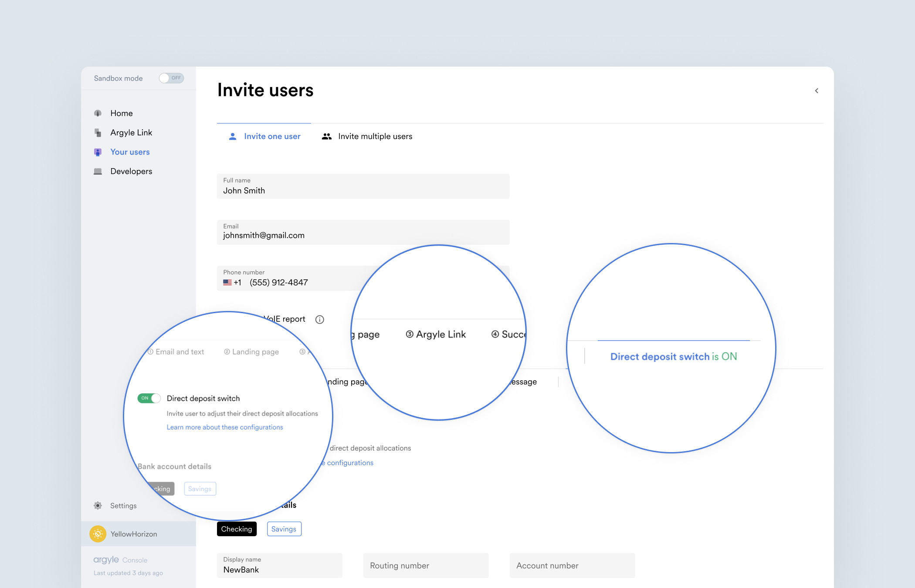Select the Checking account type
Viewport: 915px width, 588px height.
click(x=237, y=529)
